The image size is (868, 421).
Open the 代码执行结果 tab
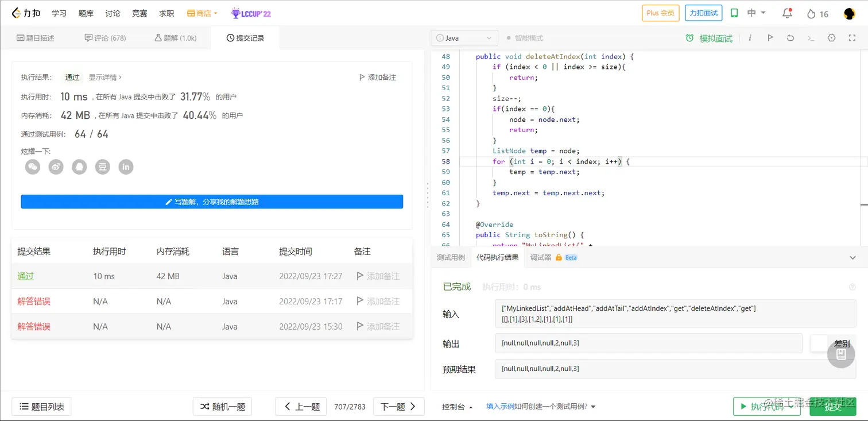point(497,257)
